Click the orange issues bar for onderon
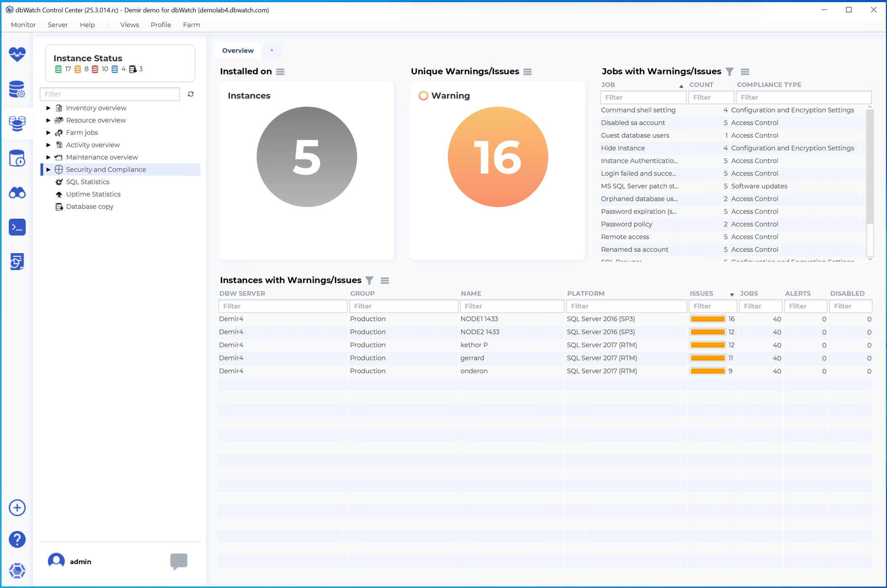This screenshot has height=588, width=887. (708, 371)
